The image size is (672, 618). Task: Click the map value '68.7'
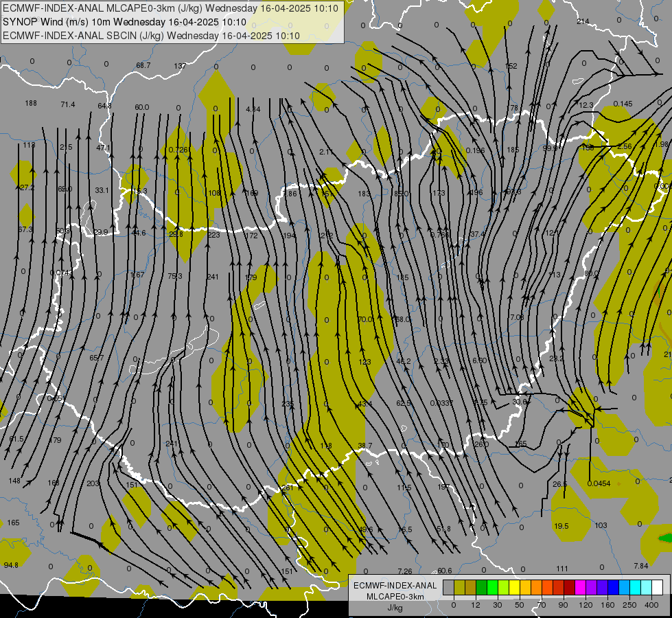pos(143,65)
